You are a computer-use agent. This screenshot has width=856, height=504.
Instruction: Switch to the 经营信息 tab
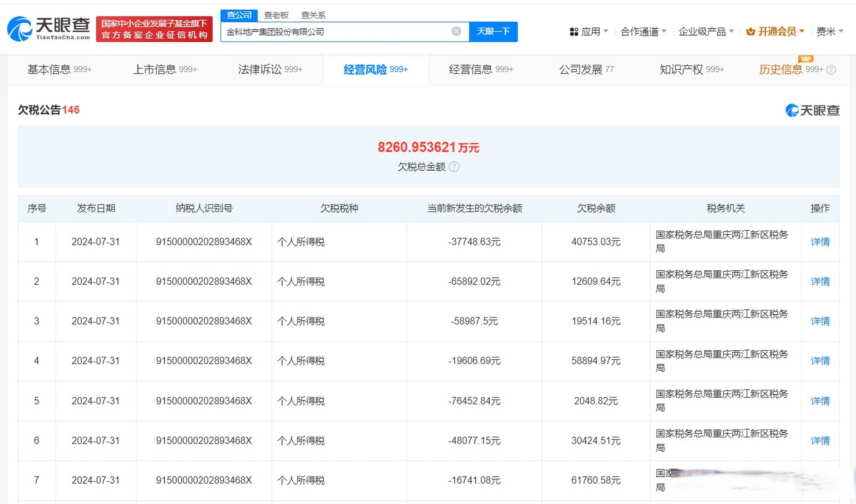[481, 69]
